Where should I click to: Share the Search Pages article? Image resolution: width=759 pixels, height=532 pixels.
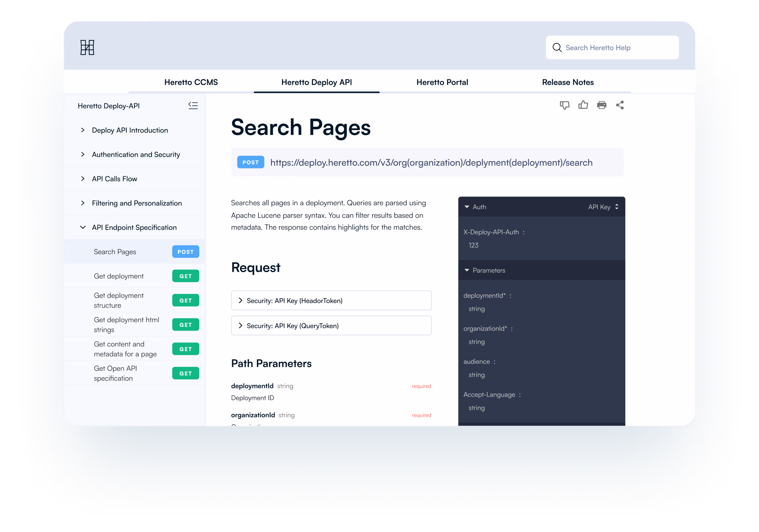pyautogui.click(x=619, y=105)
